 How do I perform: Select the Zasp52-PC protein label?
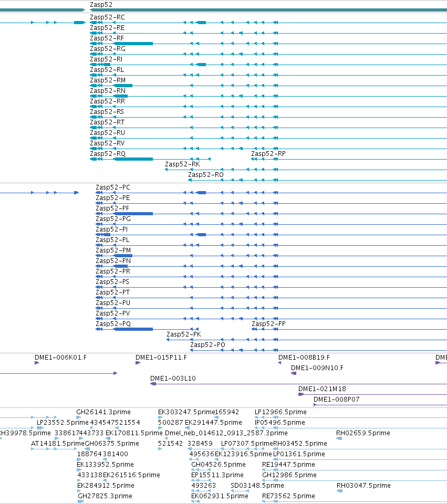[113, 187]
